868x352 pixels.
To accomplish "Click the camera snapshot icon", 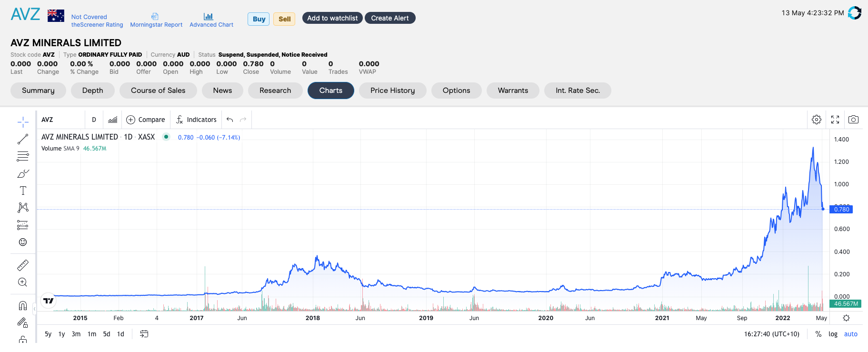I will tap(853, 120).
